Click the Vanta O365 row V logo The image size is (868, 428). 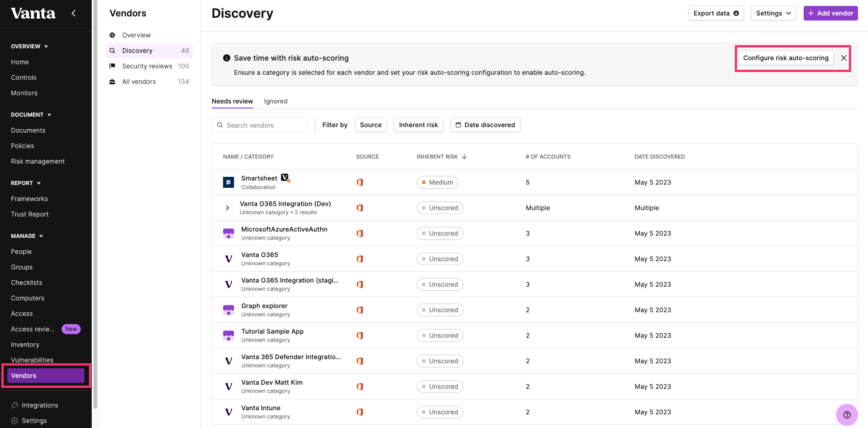[x=229, y=259]
